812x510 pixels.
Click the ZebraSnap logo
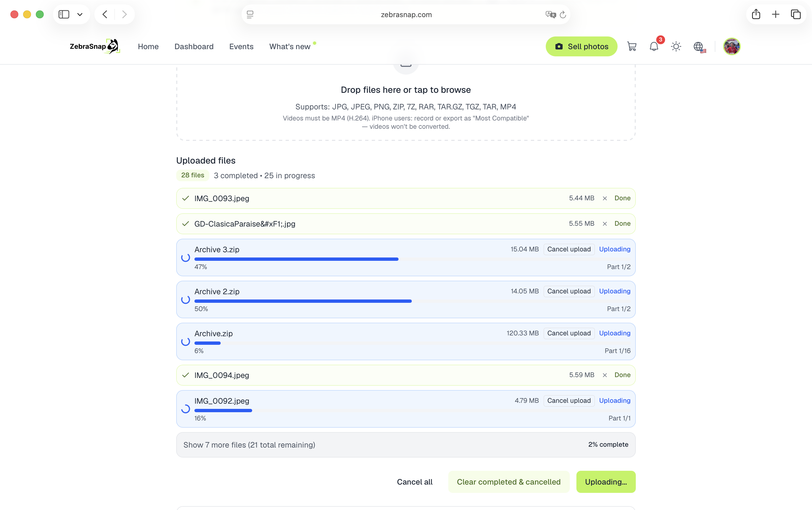click(95, 46)
